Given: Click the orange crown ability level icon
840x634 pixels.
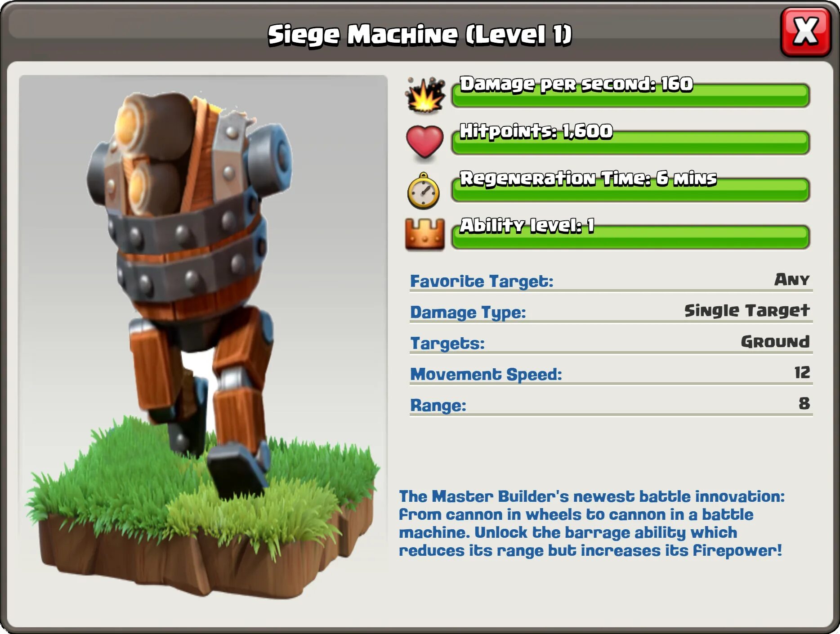Looking at the screenshot, I should [424, 234].
